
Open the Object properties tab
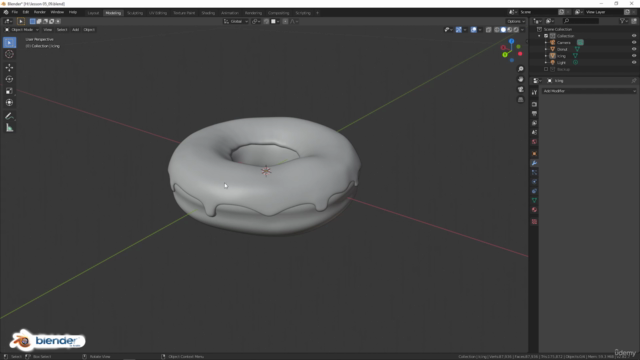point(534,154)
